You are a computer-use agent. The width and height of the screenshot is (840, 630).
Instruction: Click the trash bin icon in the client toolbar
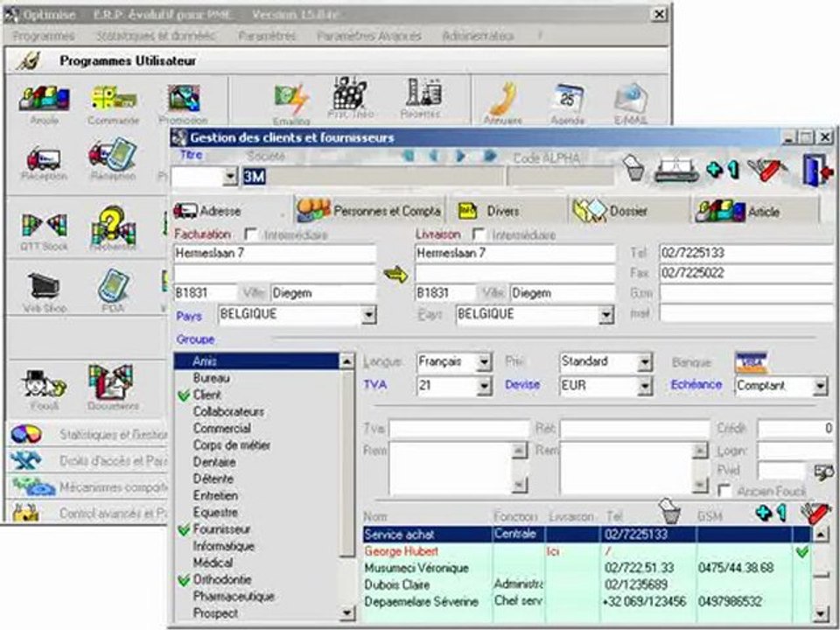(x=634, y=168)
